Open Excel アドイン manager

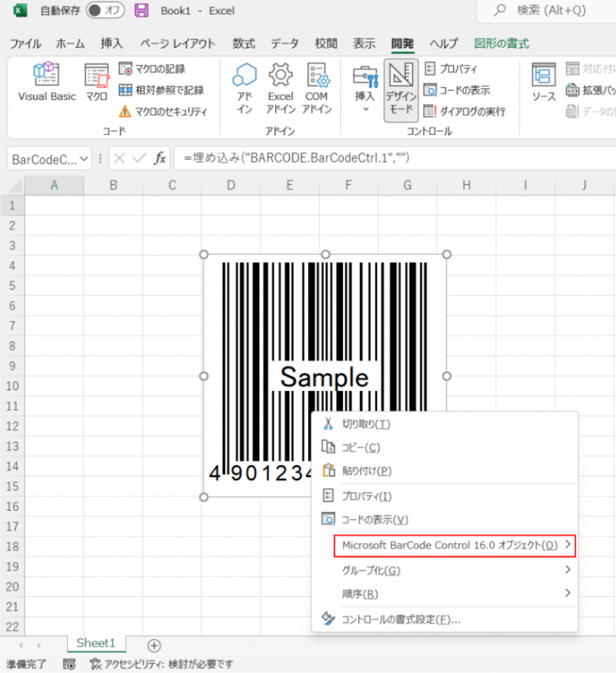[281, 88]
